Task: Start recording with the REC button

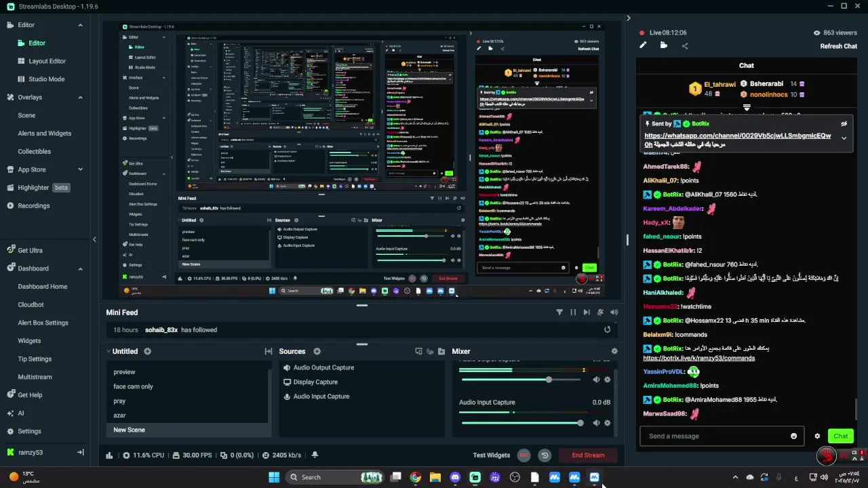Action: pos(524,455)
